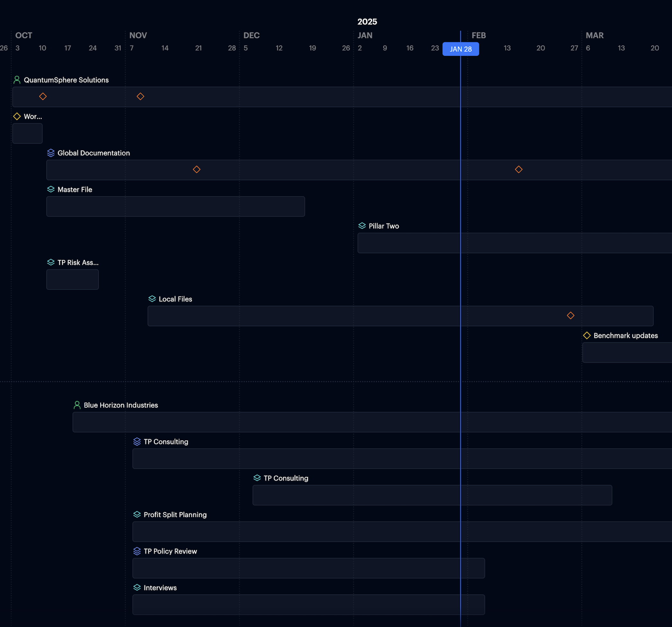Select the Blue Horizon Industries timeline bar
Screen dimensions: 672x627
pyautogui.click(x=372, y=422)
